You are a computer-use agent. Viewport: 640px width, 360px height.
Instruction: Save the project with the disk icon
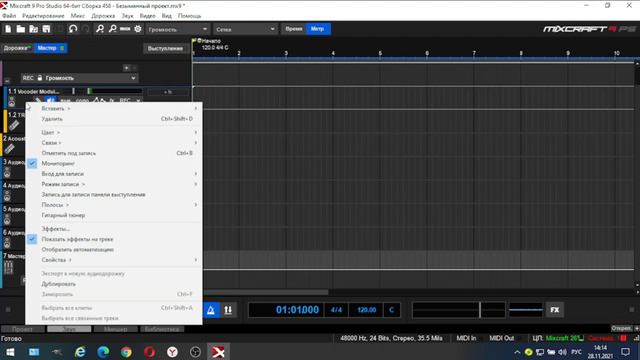coord(46,29)
